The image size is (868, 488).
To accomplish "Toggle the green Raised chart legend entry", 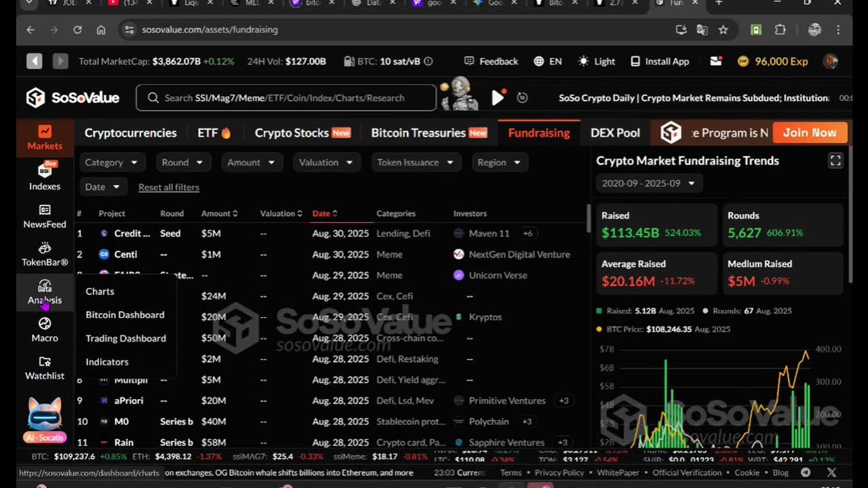I will pyautogui.click(x=645, y=310).
